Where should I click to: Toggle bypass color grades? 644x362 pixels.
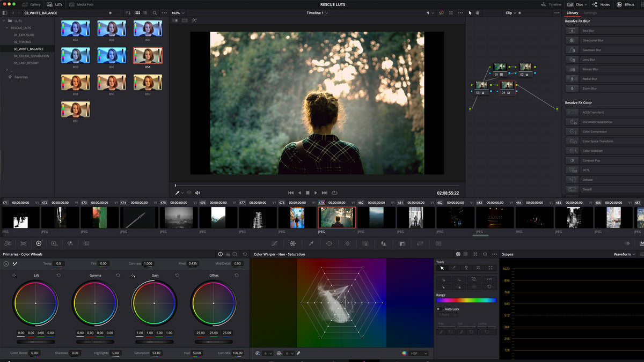click(x=441, y=12)
